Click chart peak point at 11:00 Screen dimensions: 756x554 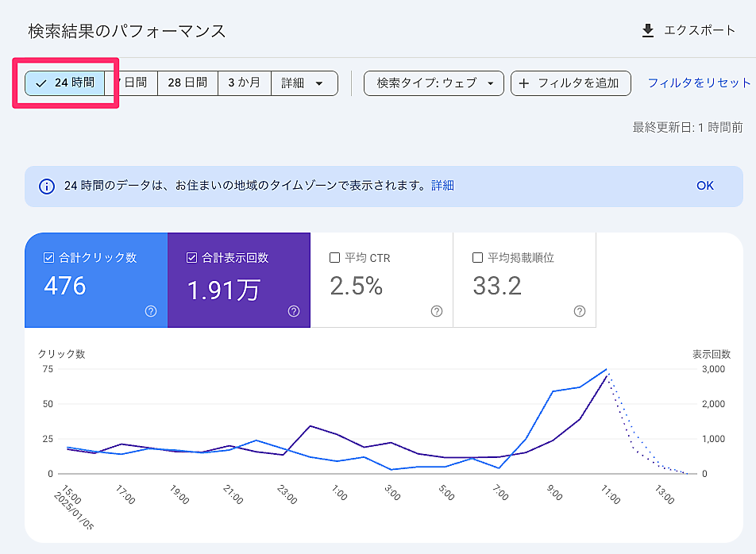coord(607,370)
